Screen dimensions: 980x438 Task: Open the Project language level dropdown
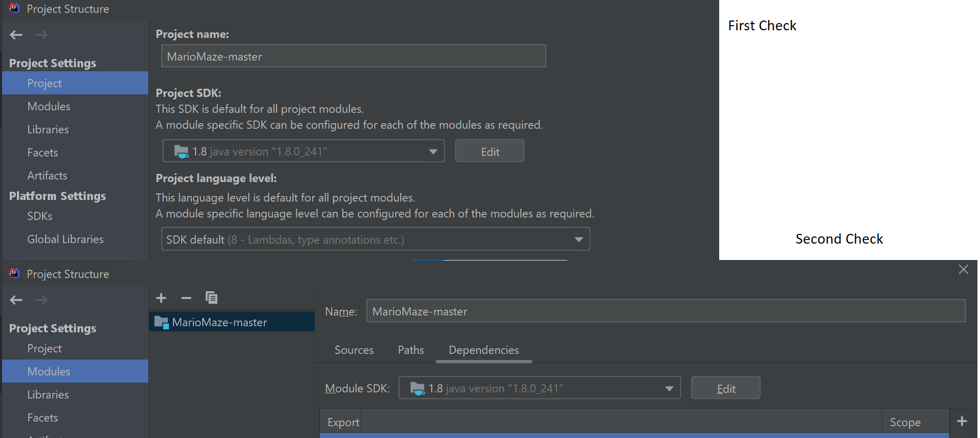click(376, 240)
